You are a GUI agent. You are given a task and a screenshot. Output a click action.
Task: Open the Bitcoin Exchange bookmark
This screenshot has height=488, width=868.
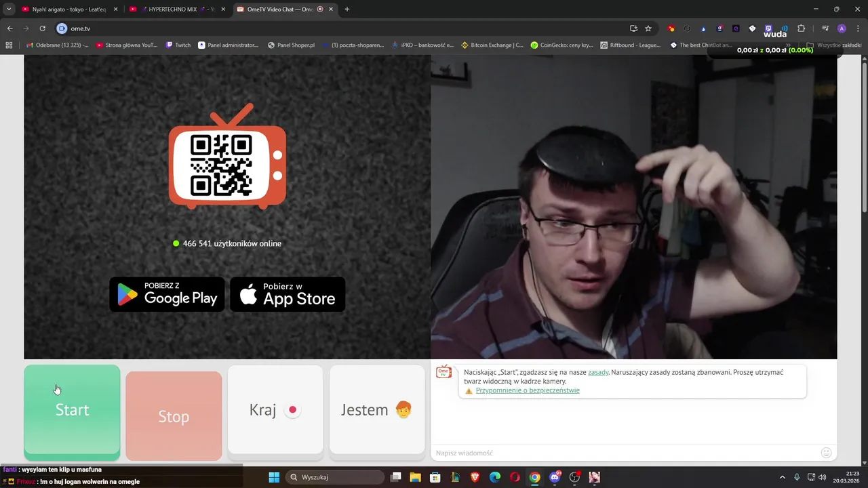pyautogui.click(x=492, y=45)
